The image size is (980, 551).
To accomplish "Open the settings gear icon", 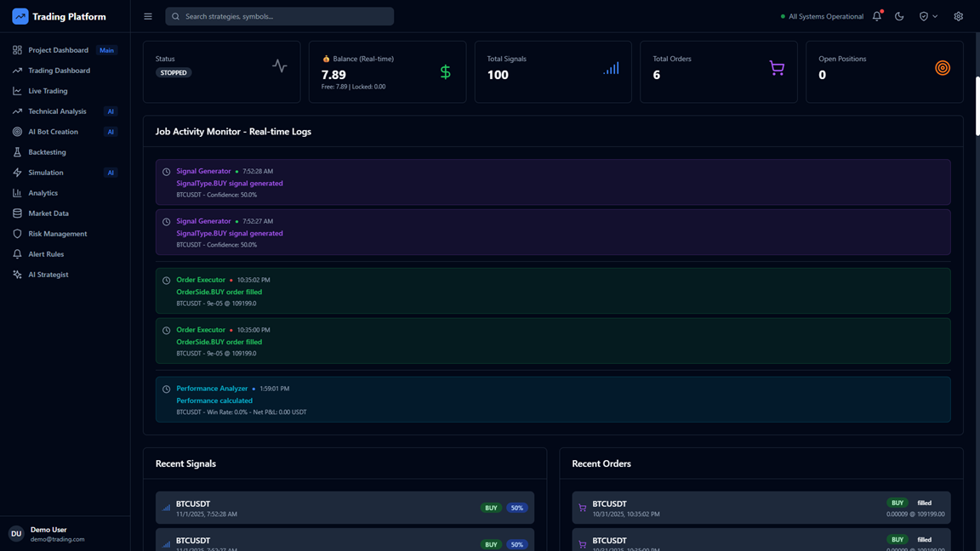I will 958,16.
